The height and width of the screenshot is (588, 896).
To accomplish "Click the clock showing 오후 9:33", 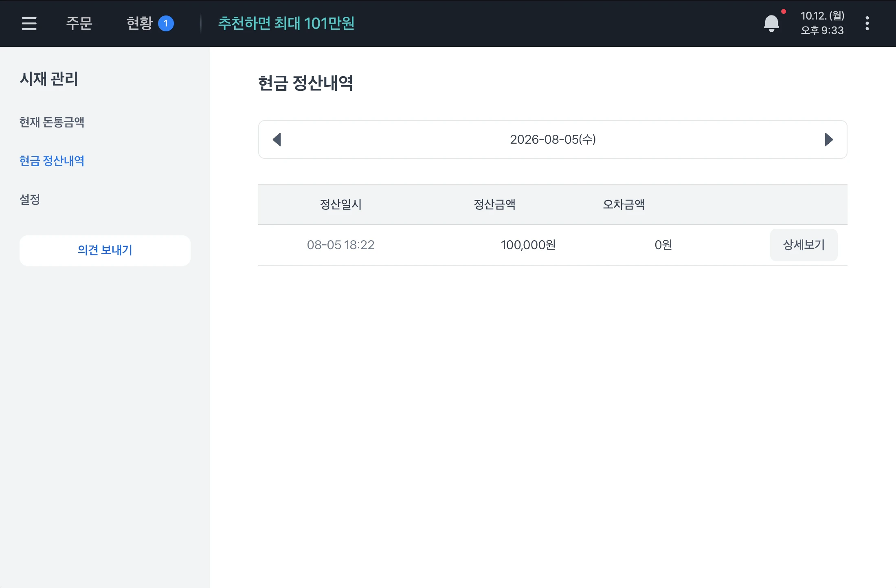I will pyautogui.click(x=822, y=31).
